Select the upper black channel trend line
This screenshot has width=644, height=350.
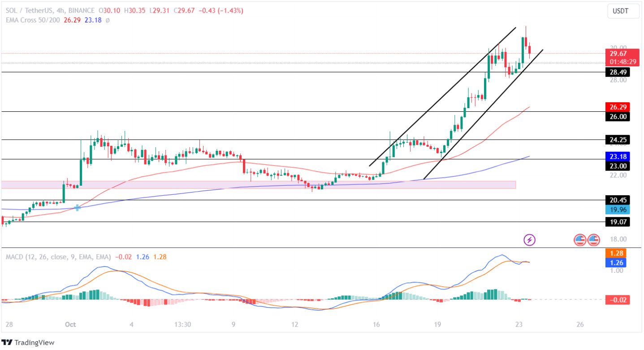[x=442, y=97]
